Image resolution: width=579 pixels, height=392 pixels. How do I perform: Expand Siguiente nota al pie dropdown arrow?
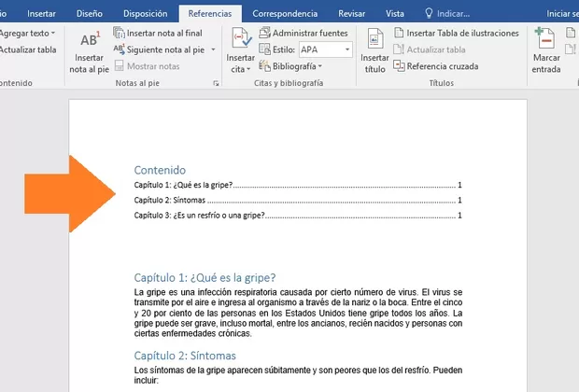pyautogui.click(x=213, y=49)
